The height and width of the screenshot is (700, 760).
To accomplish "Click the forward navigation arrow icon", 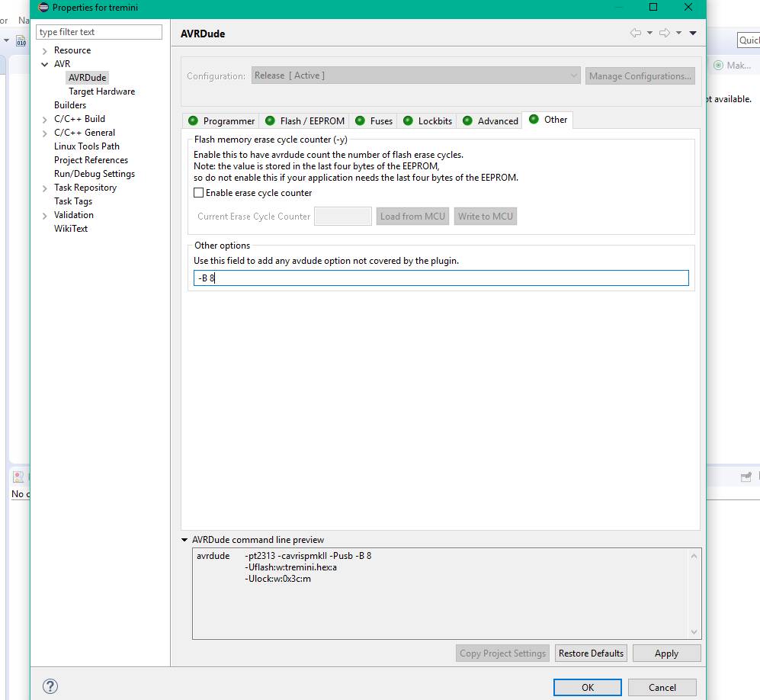I will 665,33.
